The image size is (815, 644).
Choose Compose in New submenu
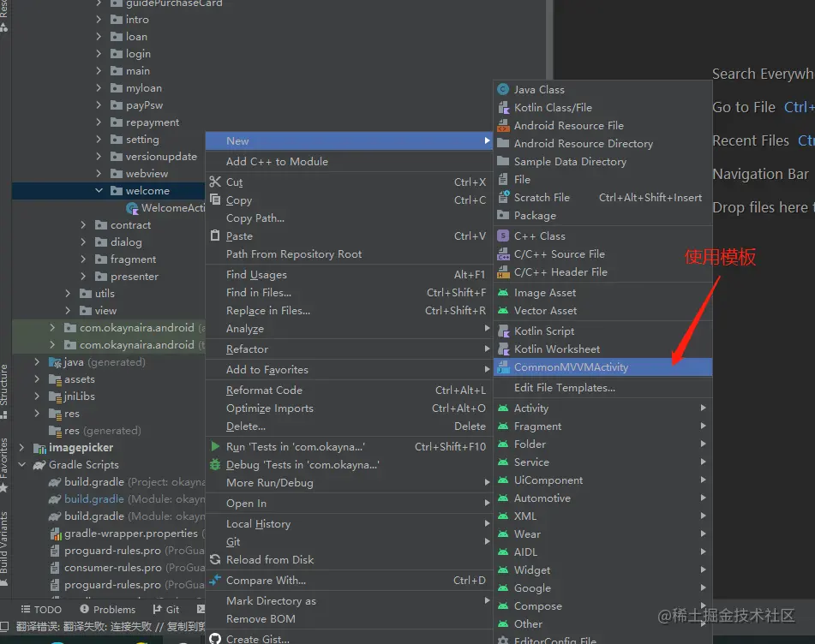603,606
